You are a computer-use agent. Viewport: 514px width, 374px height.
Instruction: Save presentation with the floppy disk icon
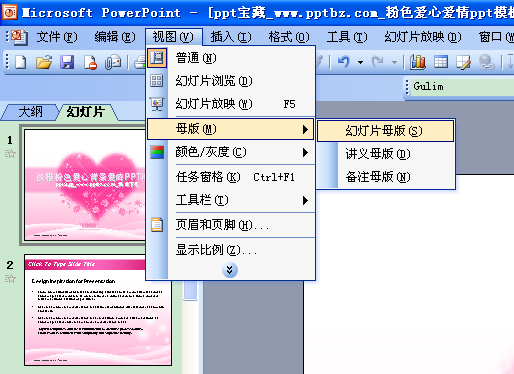(x=67, y=62)
